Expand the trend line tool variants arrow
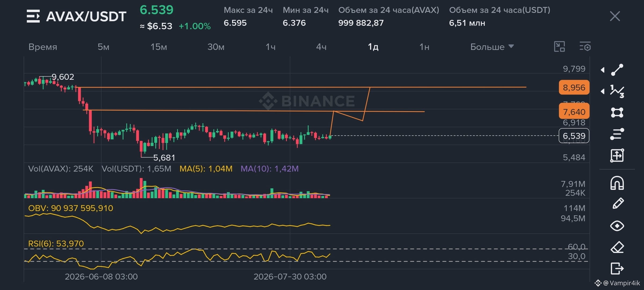This screenshot has width=644, height=290. (x=603, y=70)
